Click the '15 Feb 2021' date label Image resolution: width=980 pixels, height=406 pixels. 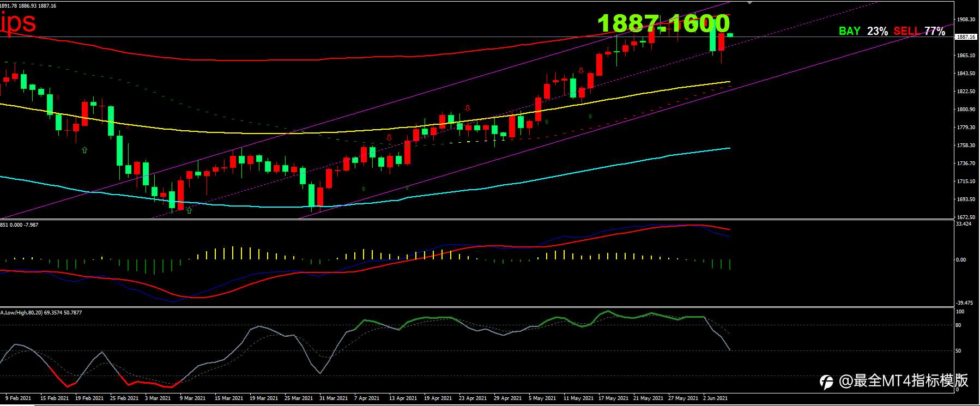tap(55, 398)
